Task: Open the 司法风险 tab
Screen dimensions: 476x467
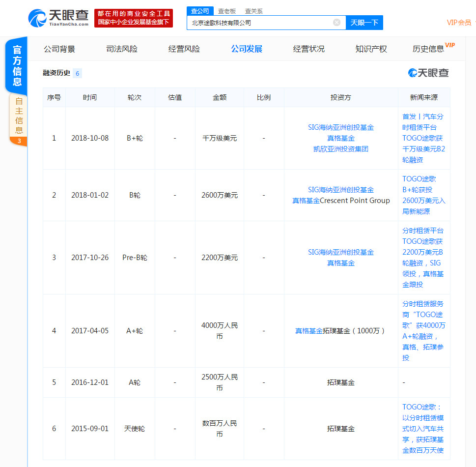Action: (x=122, y=49)
